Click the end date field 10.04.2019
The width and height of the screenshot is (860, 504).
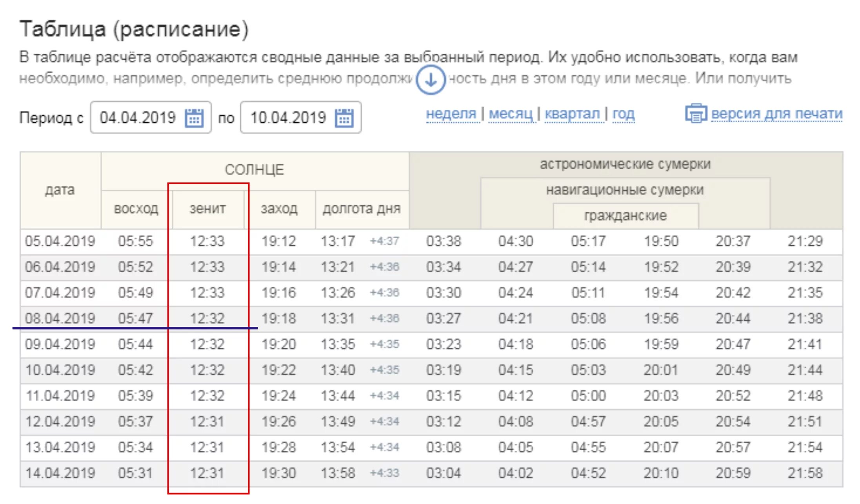(301, 118)
